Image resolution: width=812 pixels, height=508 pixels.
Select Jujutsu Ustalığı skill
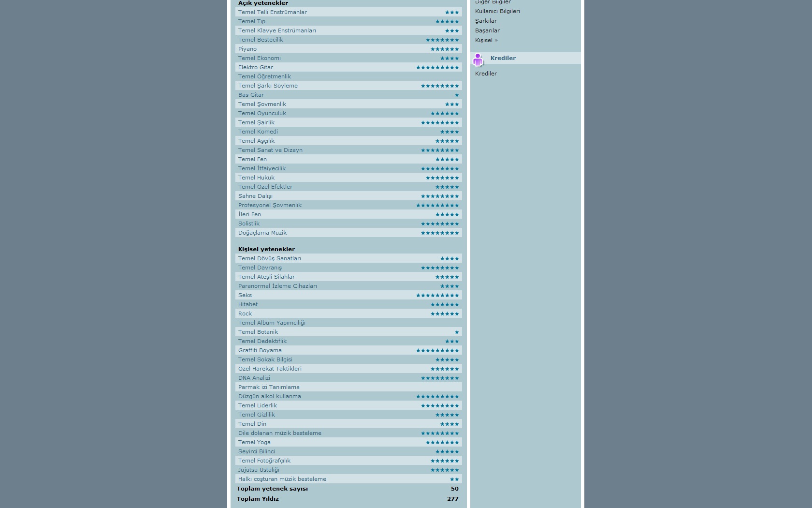259,470
